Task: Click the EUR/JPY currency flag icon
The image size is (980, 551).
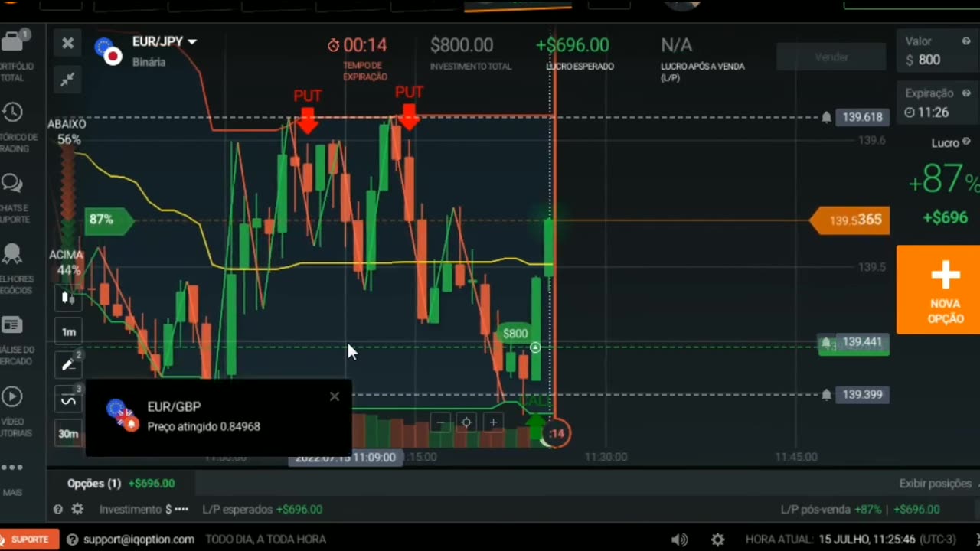Action: point(108,51)
